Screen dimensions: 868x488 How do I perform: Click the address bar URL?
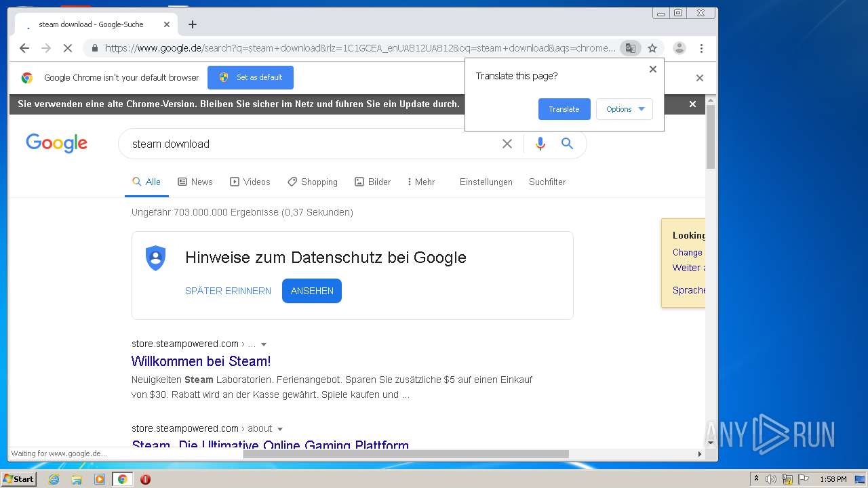point(360,48)
